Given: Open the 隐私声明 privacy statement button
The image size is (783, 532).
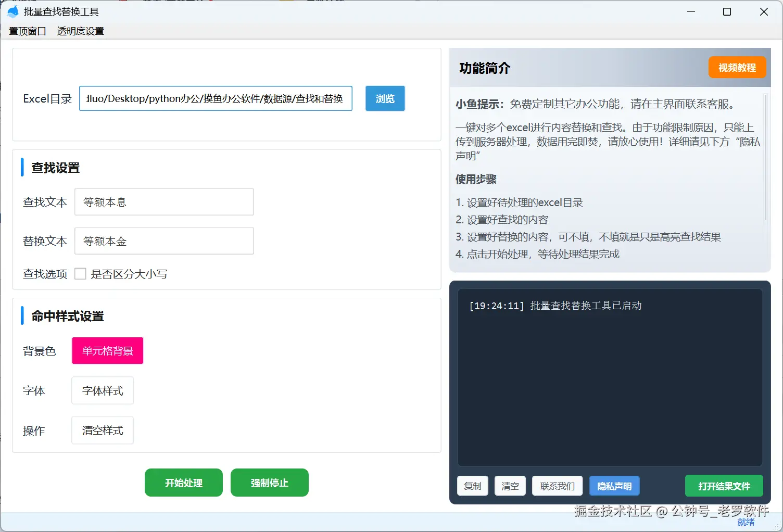Looking at the screenshot, I should (614, 486).
